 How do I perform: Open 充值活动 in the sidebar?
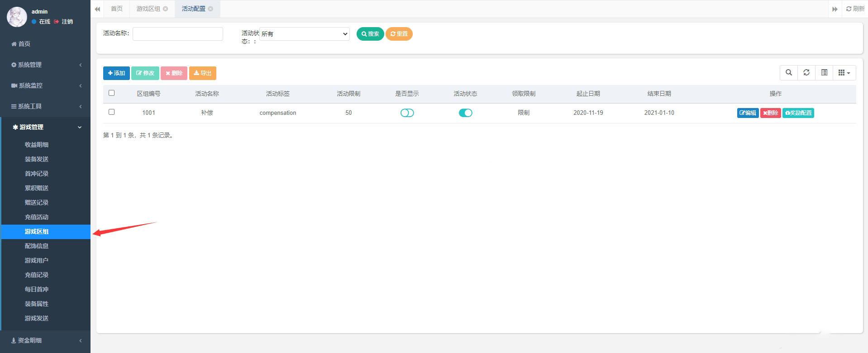tap(37, 217)
